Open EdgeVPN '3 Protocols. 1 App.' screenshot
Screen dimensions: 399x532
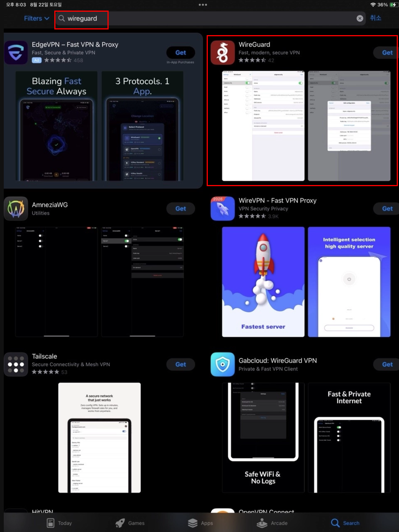coord(142,126)
